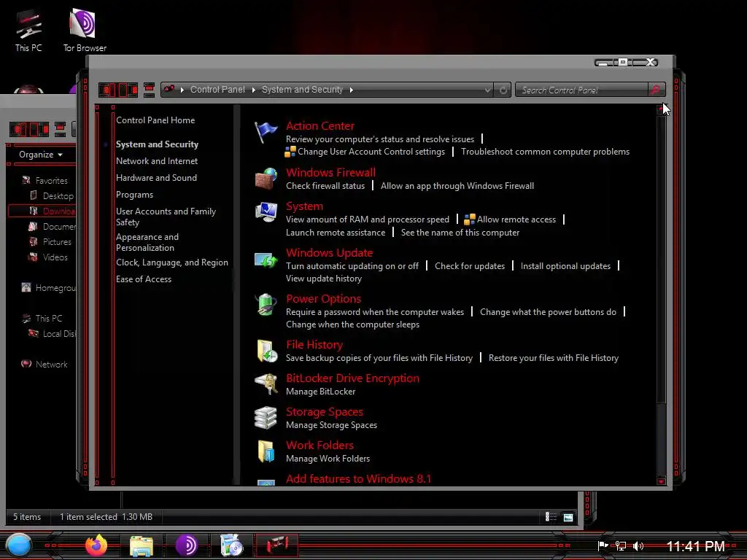Click the BitLocker Drive Encryption keys icon

click(266, 384)
